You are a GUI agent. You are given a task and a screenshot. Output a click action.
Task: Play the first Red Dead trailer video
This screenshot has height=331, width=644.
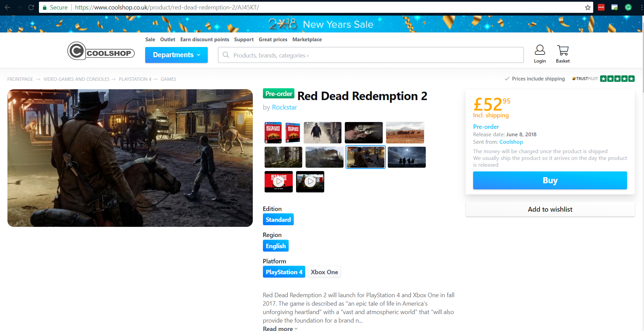(x=279, y=182)
